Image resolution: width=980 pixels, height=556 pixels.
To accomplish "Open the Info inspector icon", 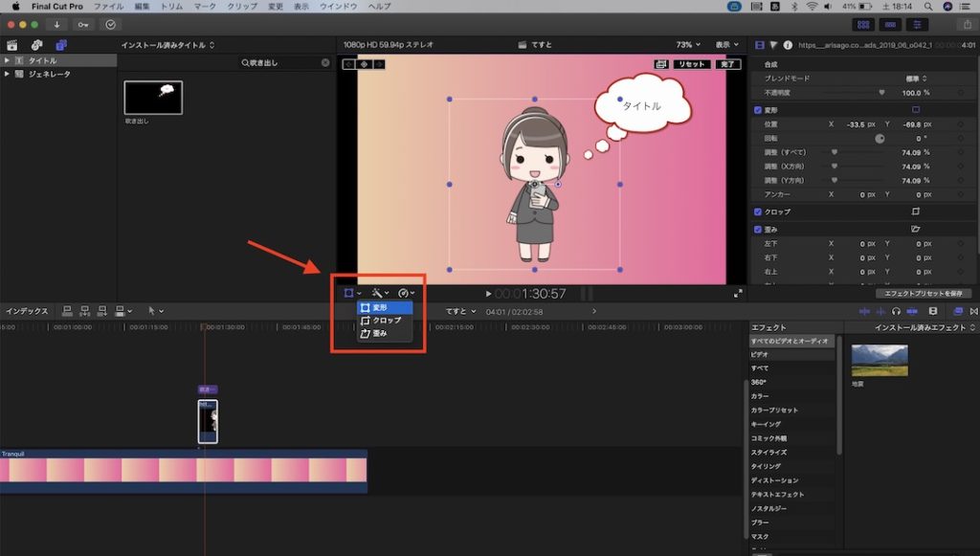I will tap(789, 43).
